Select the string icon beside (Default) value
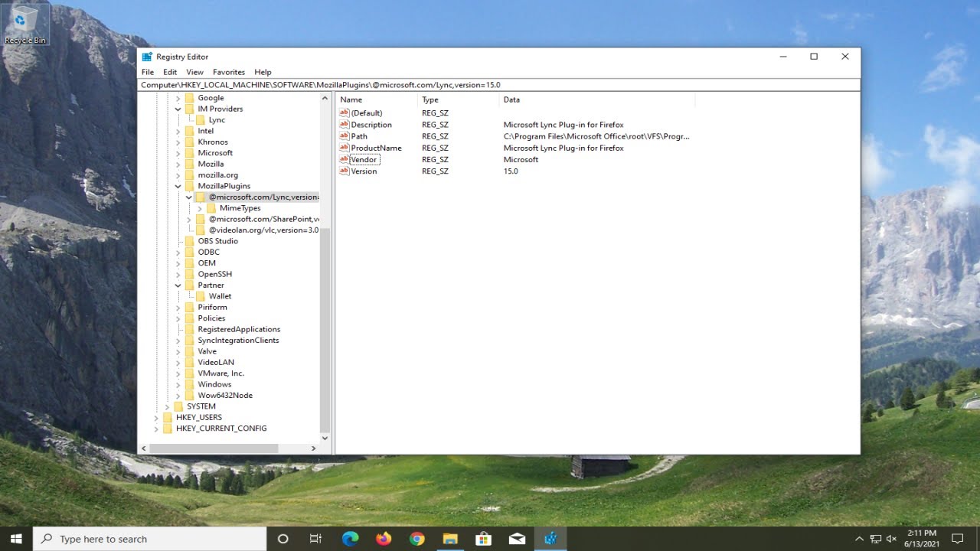The image size is (980, 551). 344,112
